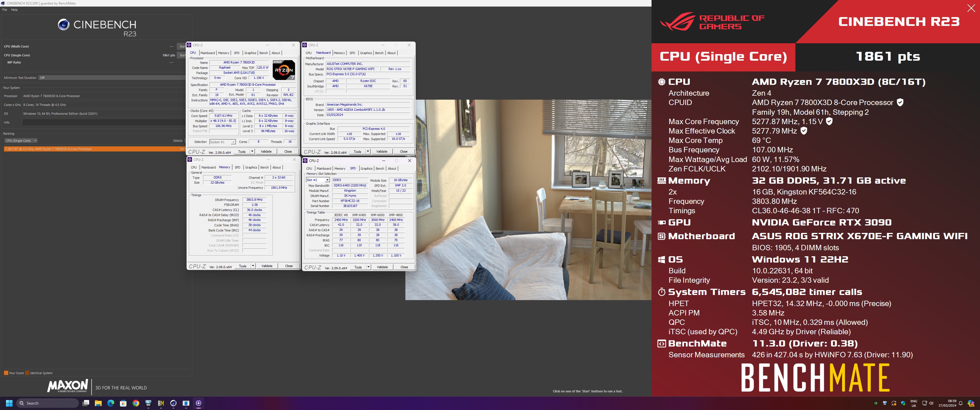Activate the CPU-Z taskbar icon
This screenshot has height=410, width=980.
point(199,403)
